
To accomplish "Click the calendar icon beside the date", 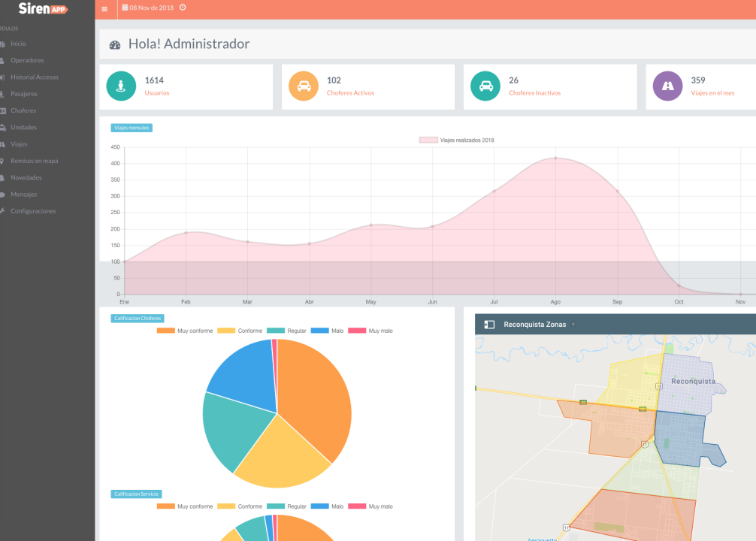I will (x=125, y=8).
